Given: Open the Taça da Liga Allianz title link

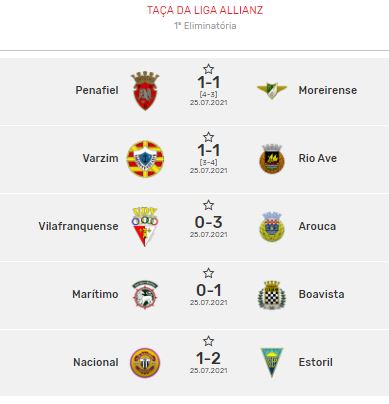Looking at the screenshot, I should (205, 10).
